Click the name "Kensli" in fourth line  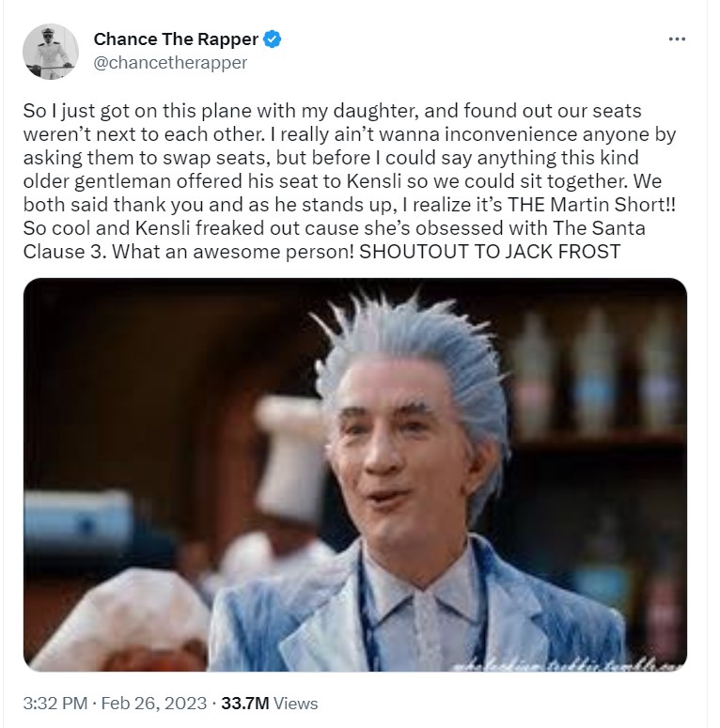tap(374, 181)
